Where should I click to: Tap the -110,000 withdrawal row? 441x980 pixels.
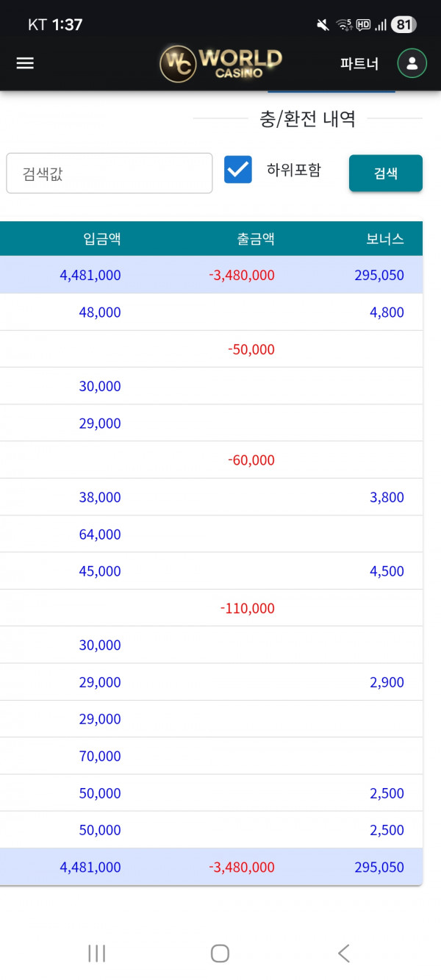coord(247,609)
